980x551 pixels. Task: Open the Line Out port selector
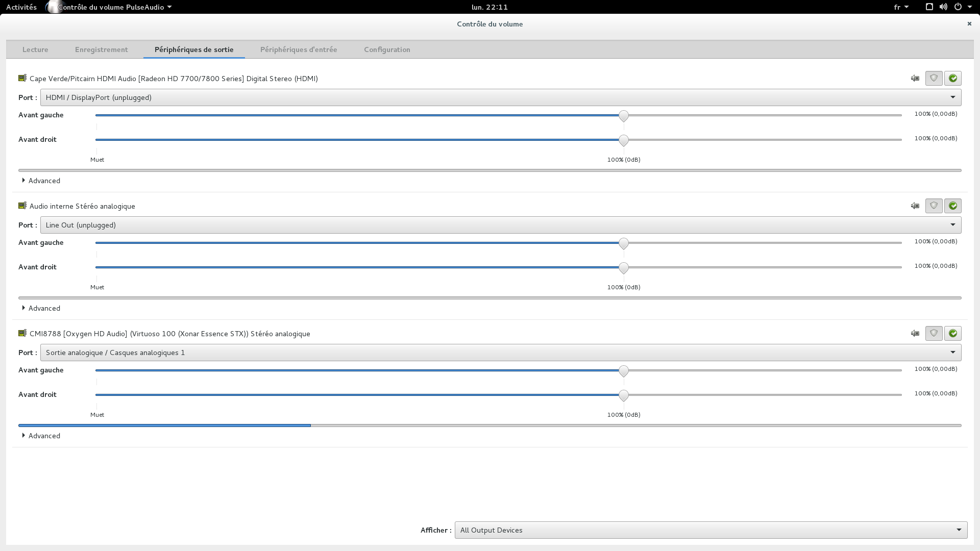click(500, 225)
